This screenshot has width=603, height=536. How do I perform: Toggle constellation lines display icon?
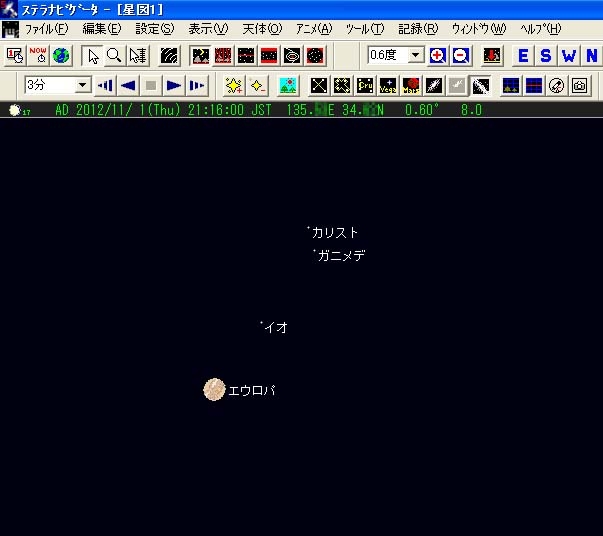point(319,85)
